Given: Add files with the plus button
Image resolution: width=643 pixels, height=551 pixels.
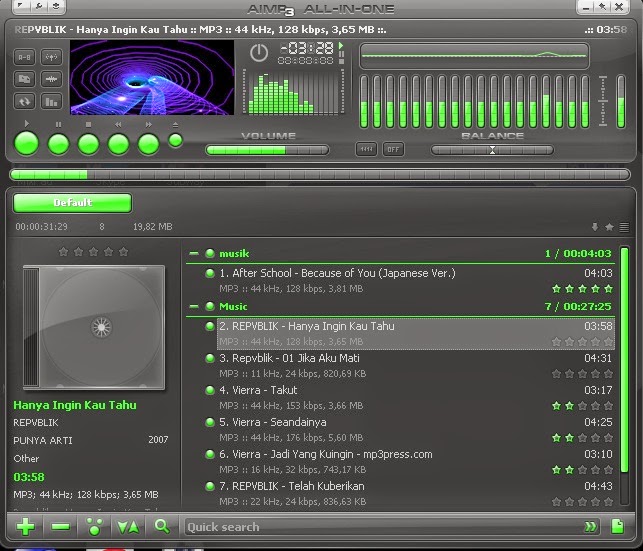Looking at the screenshot, I should (25, 527).
